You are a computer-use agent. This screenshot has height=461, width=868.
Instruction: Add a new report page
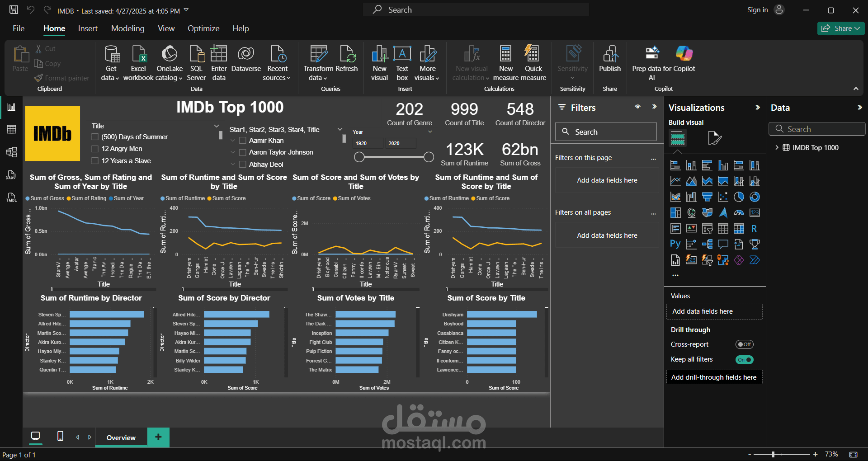pyautogui.click(x=158, y=437)
